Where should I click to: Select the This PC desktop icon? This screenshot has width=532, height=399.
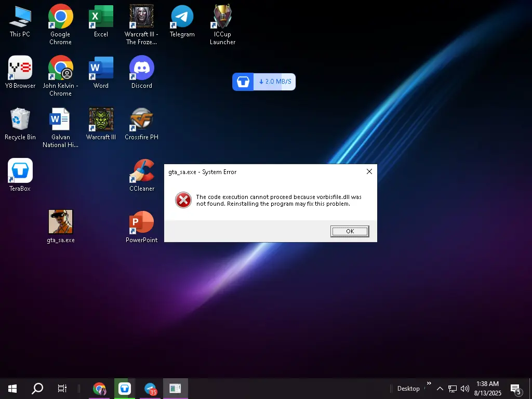point(20,21)
